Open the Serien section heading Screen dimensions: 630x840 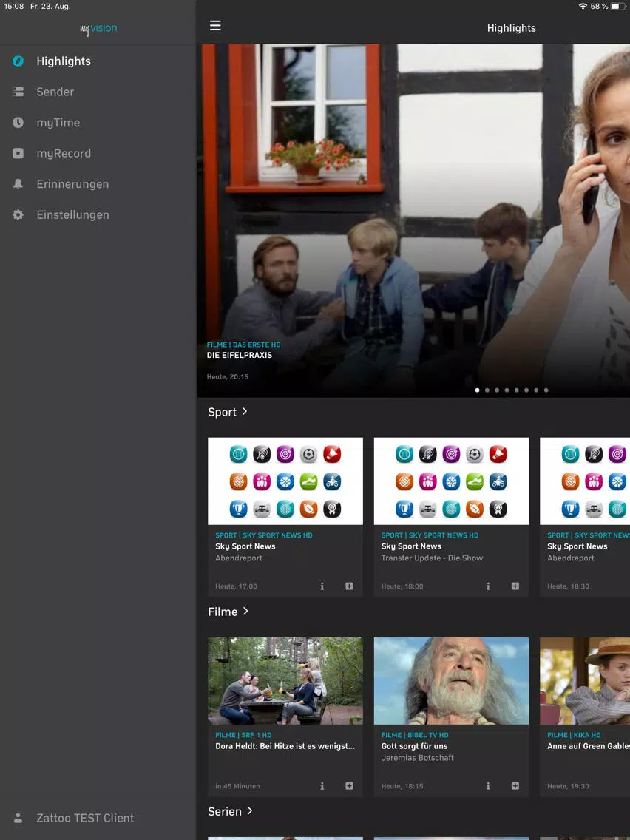coord(225,812)
